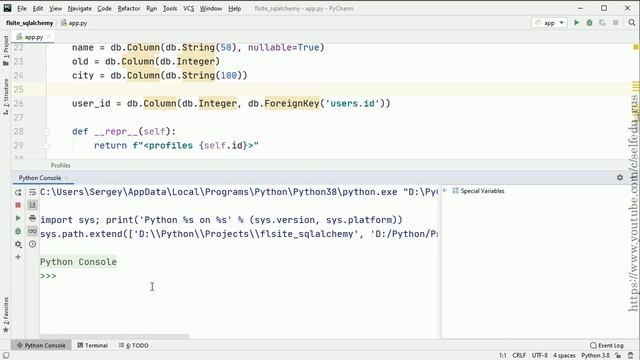640x360 pixels.
Task: Open Python Console panel settings gear
Action: click(x=620, y=178)
